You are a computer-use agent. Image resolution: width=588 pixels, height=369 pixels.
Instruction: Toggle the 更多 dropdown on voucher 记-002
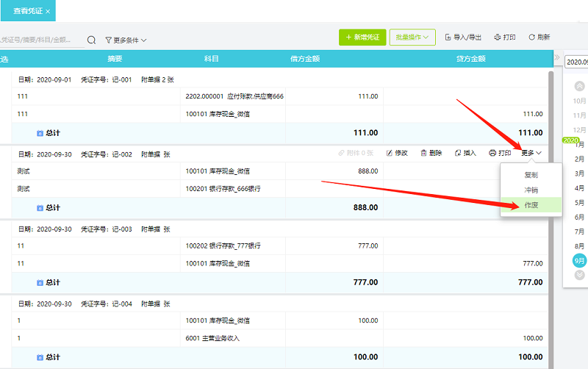pos(532,153)
